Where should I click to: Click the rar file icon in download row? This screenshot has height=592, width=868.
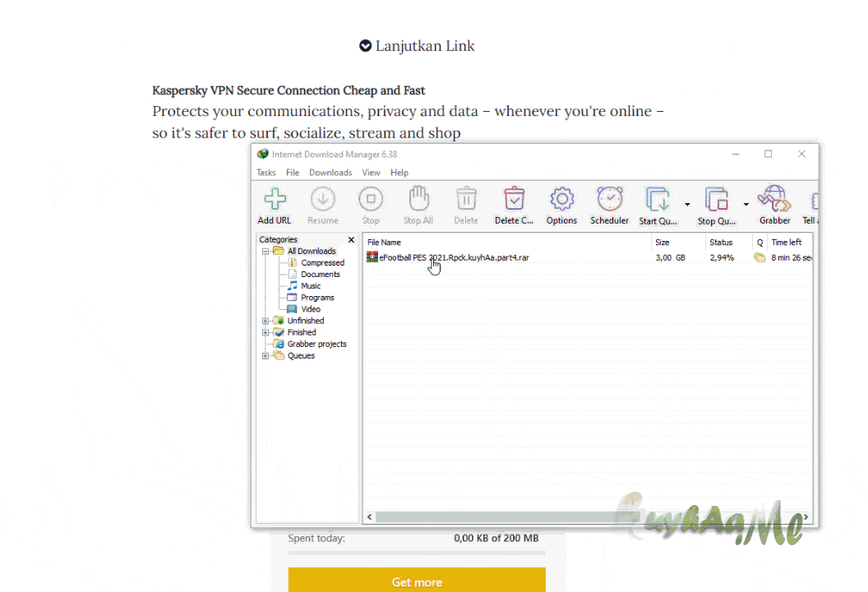coord(372,257)
